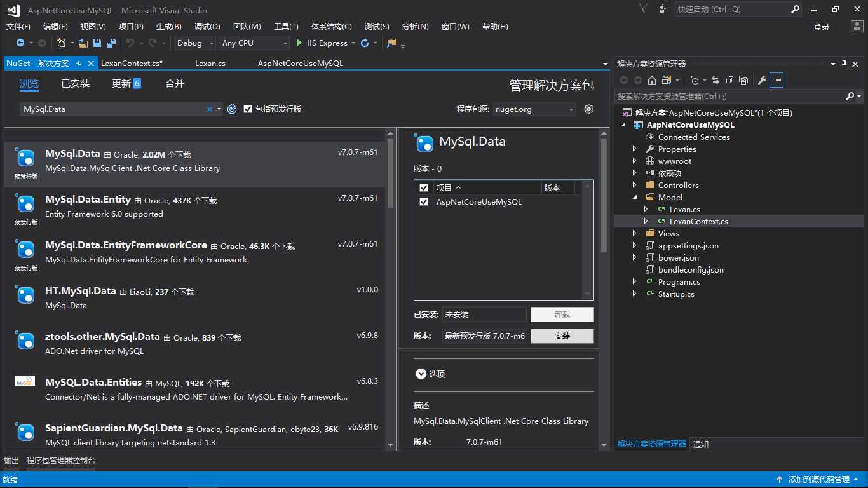The height and width of the screenshot is (488, 868).
Task: Click the Redo toolbar icon
Action: coord(153,43)
